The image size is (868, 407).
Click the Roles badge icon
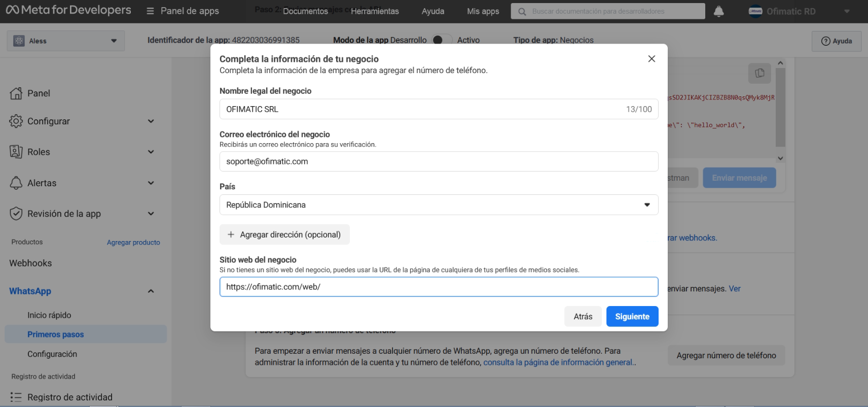[16, 152]
